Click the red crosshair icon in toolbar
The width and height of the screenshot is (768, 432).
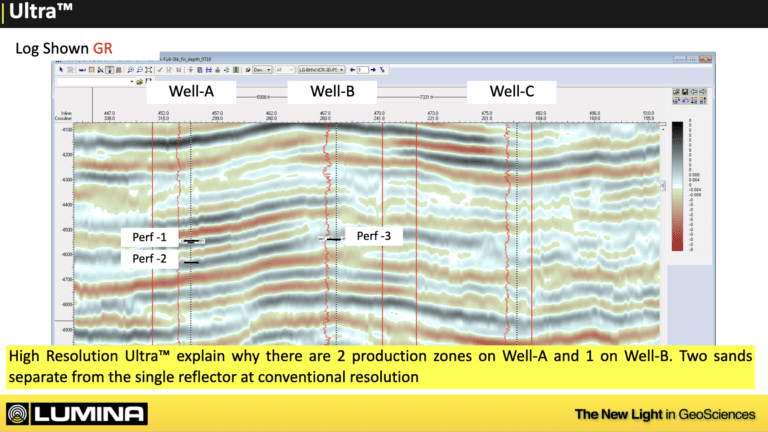tap(191, 70)
